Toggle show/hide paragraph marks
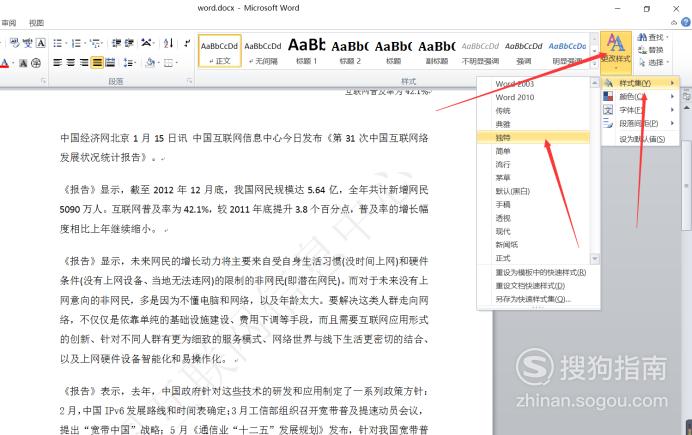This screenshot has height=435, width=692. [x=187, y=43]
